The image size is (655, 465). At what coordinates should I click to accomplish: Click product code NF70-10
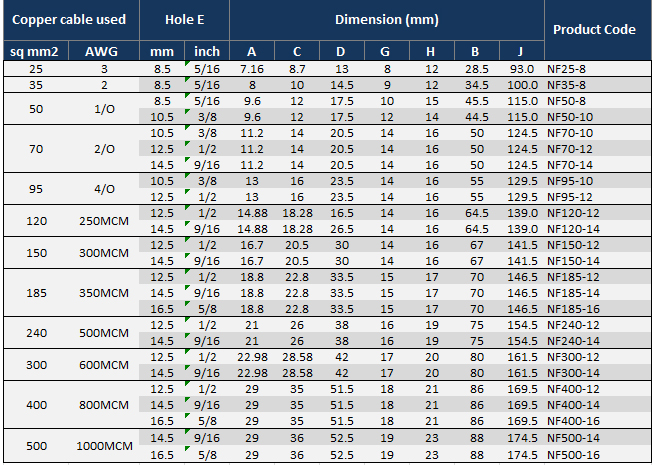[570, 133]
